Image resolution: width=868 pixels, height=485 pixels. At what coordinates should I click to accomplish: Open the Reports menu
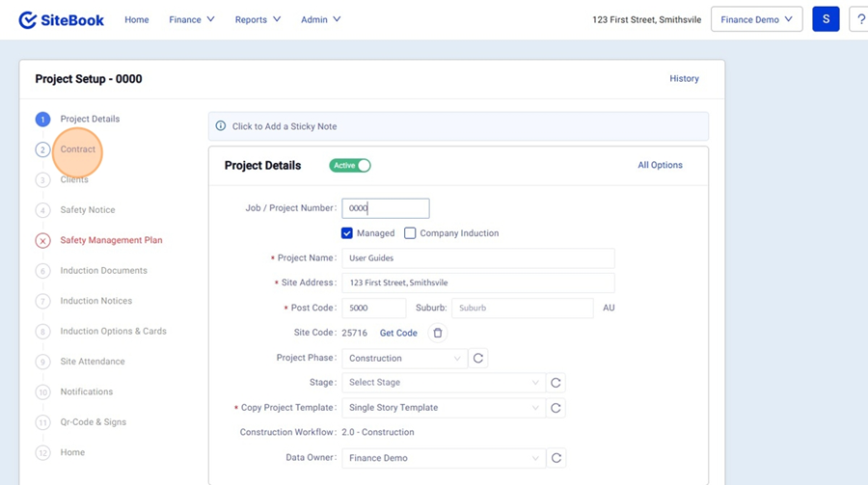coord(258,19)
